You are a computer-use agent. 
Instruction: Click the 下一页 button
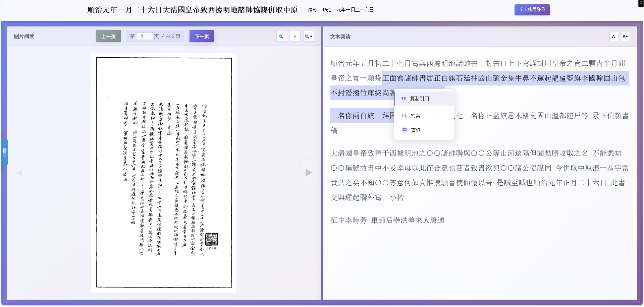(x=202, y=36)
